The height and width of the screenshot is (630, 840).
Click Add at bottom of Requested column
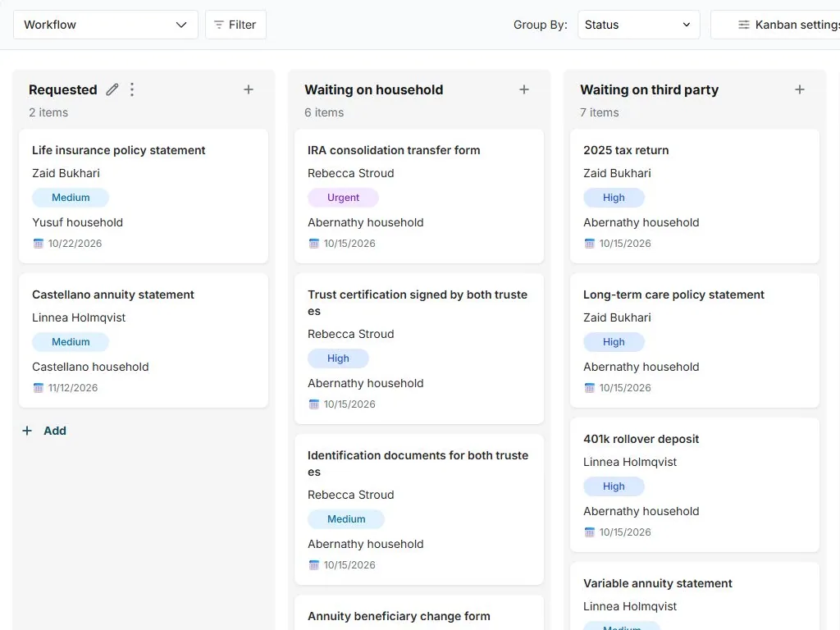44,431
